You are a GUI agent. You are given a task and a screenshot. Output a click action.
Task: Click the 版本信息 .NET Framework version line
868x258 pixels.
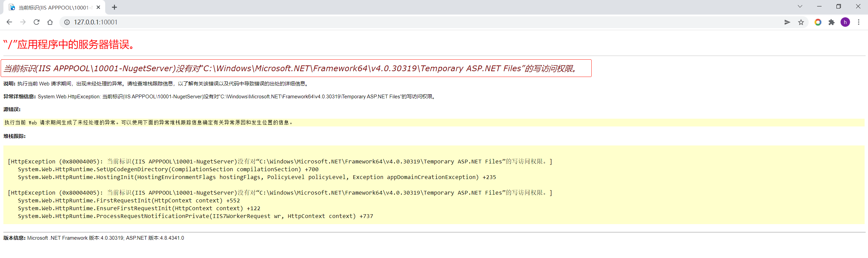click(x=94, y=238)
